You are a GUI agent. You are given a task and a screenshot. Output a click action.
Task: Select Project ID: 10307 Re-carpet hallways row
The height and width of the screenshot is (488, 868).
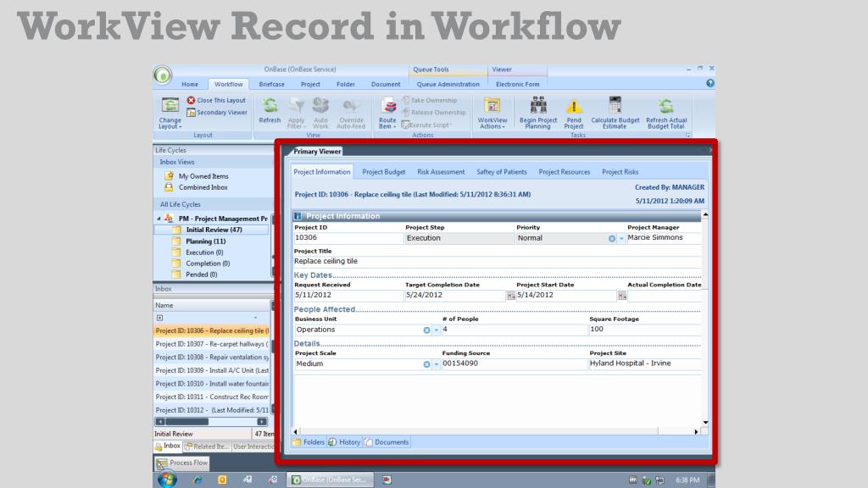tap(212, 344)
